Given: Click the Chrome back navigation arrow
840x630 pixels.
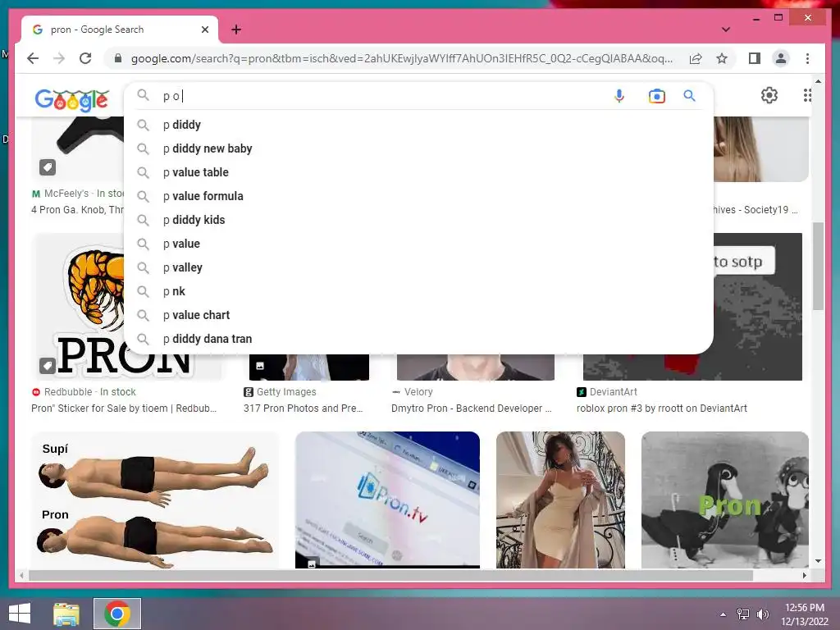Looking at the screenshot, I should (x=33, y=58).
